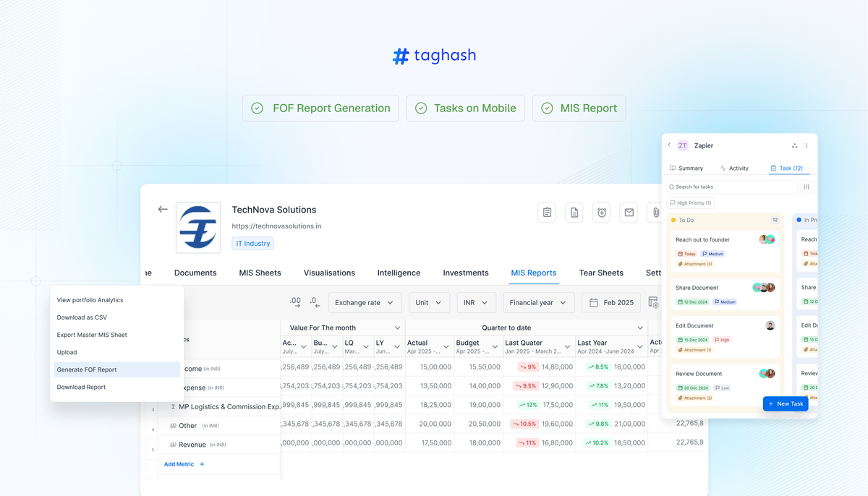Click the New Task button

pos(786,403)
